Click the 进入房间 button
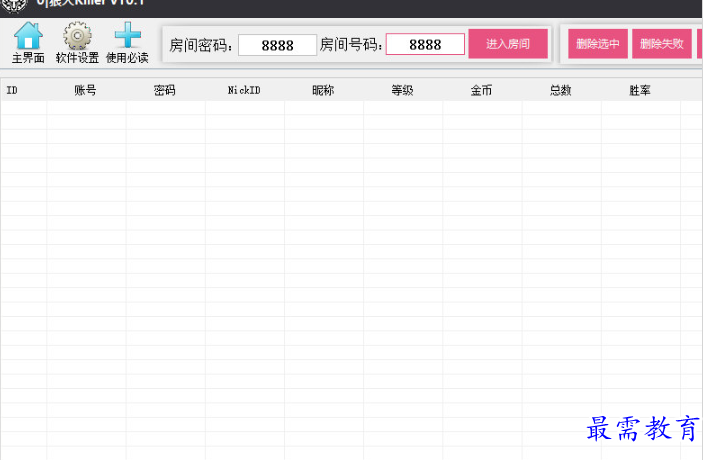This screenshot has width=708, height=460. click(x=508, y=44)
